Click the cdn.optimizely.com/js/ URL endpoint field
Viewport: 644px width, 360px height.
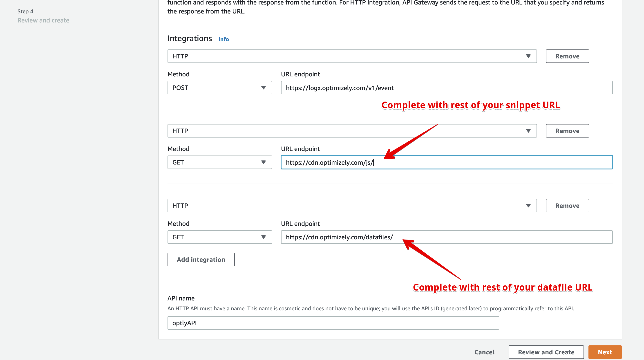click(447, 162)
